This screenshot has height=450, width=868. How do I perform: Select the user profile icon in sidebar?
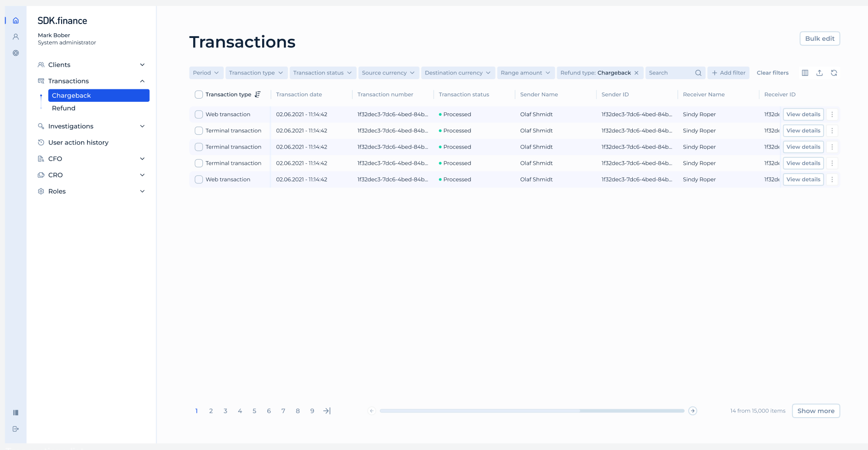[15, 36]
